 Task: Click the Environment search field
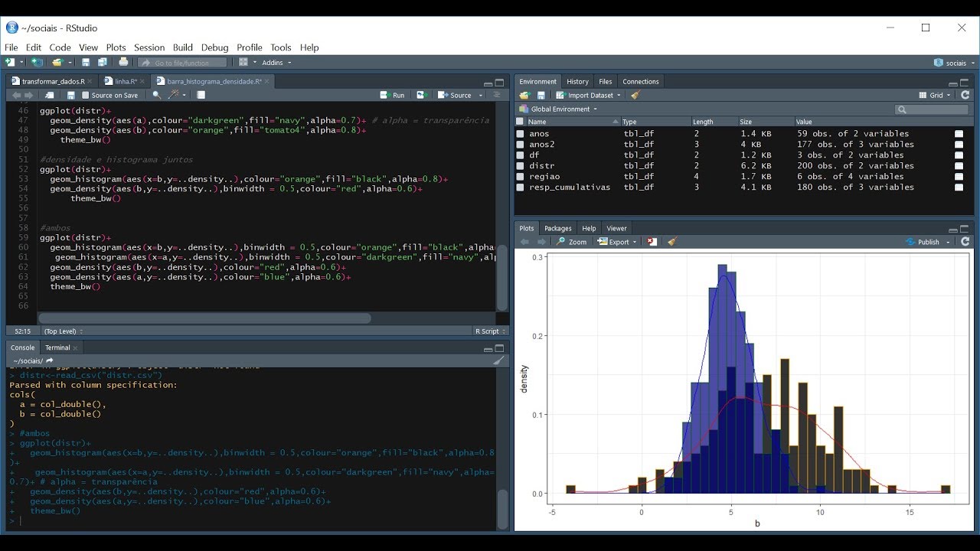(x=932, y=109)
